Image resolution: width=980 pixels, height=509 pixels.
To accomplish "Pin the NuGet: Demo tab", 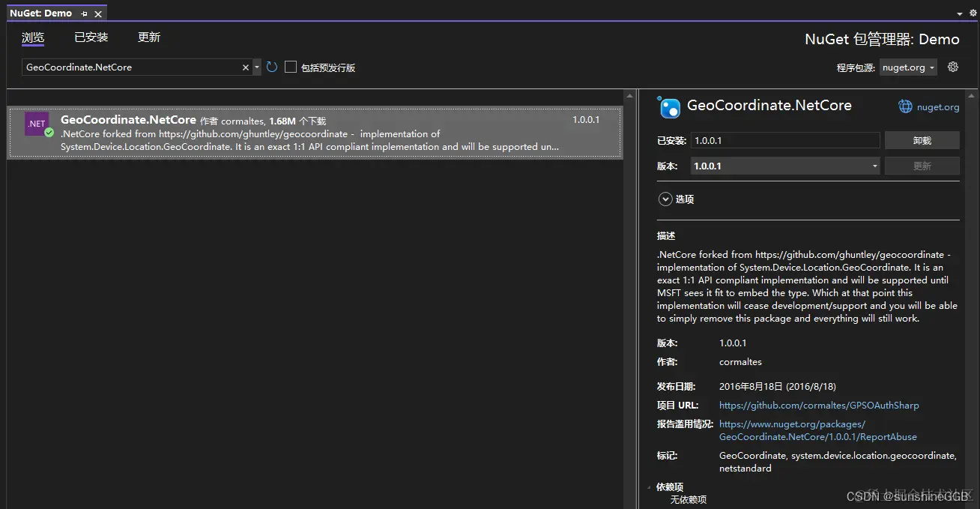I will [84, 13].
